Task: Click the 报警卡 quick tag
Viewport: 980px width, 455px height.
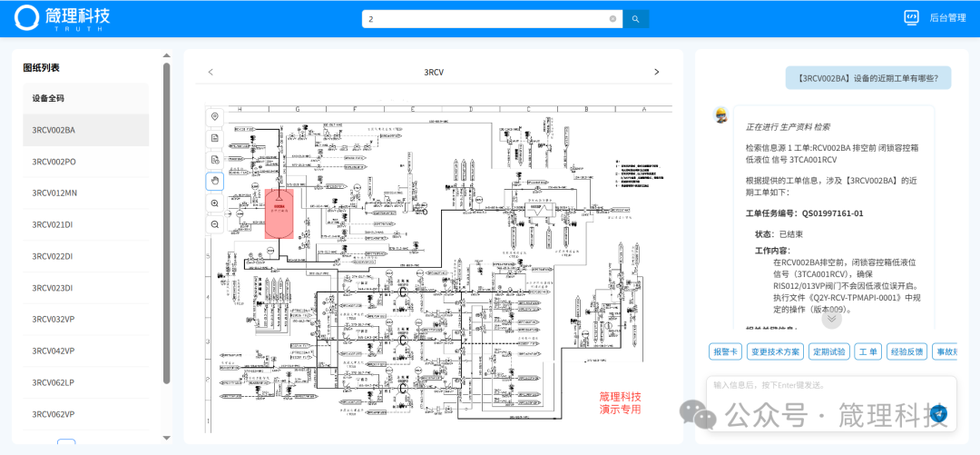Action: [x=726, y=351]
